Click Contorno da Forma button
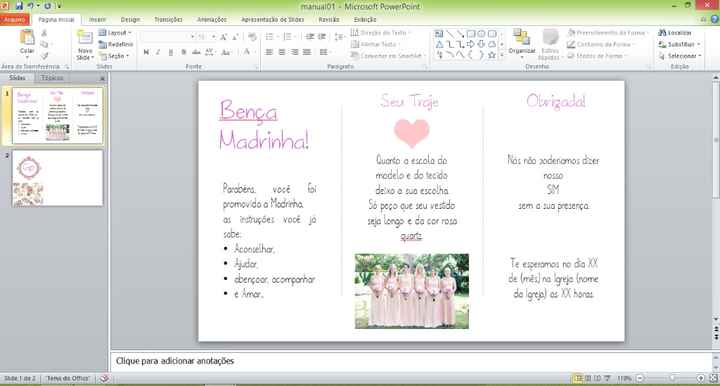Viewport: 720px width, 386px height. point(600,45)
